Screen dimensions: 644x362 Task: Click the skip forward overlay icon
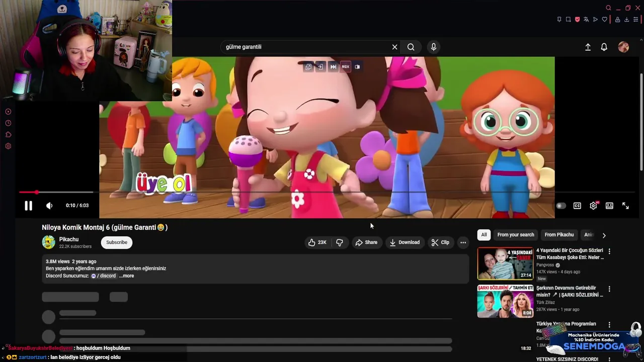[x=333, y=66]
